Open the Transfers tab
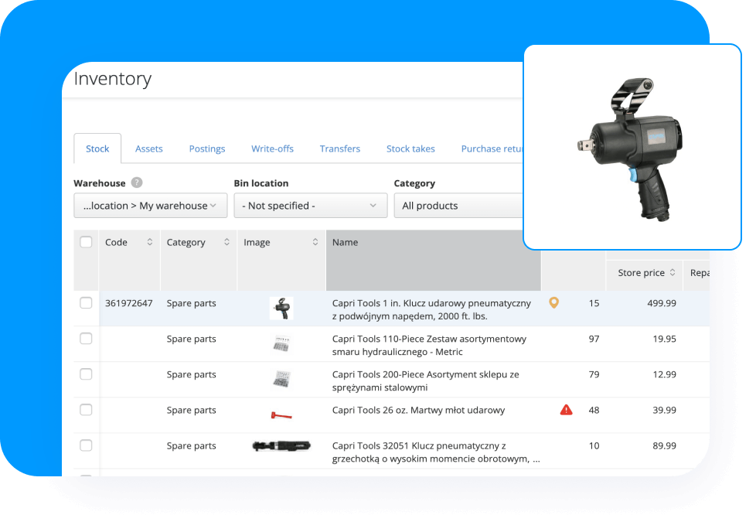The width and height of the screenshot is (756, 532). coord(339,148)
